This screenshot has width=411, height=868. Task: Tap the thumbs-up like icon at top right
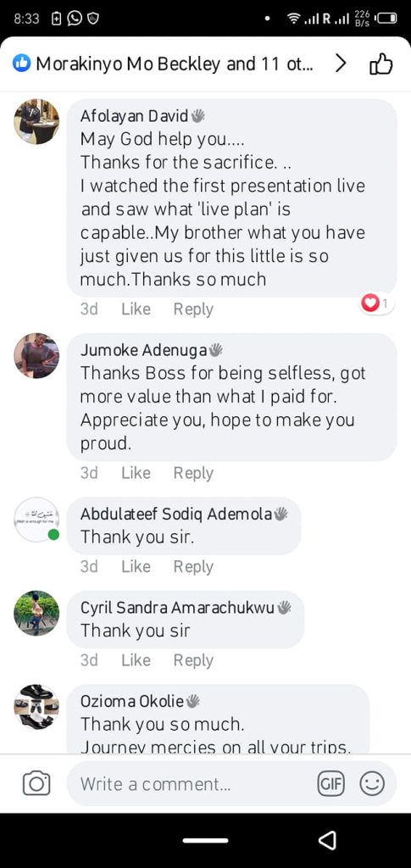point(380,64)
